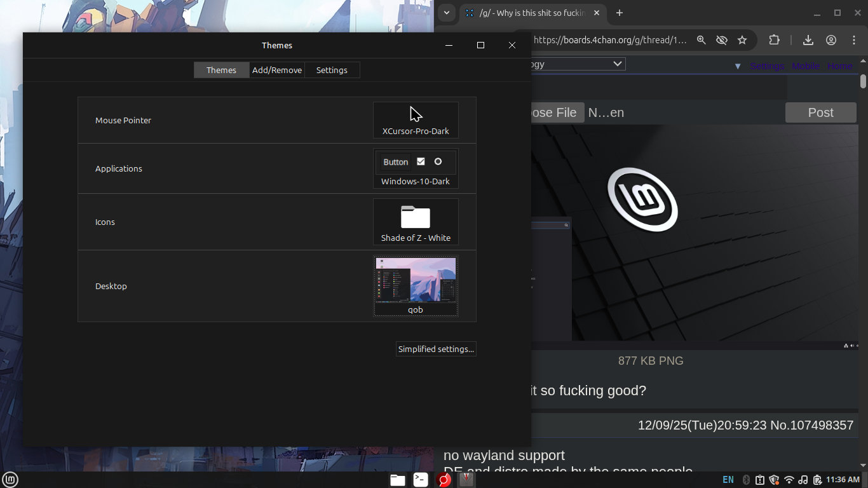This screenshot has width=868, height=488.
Task: Click the 877 KB PNG file info text
Action: click(651, 361)
